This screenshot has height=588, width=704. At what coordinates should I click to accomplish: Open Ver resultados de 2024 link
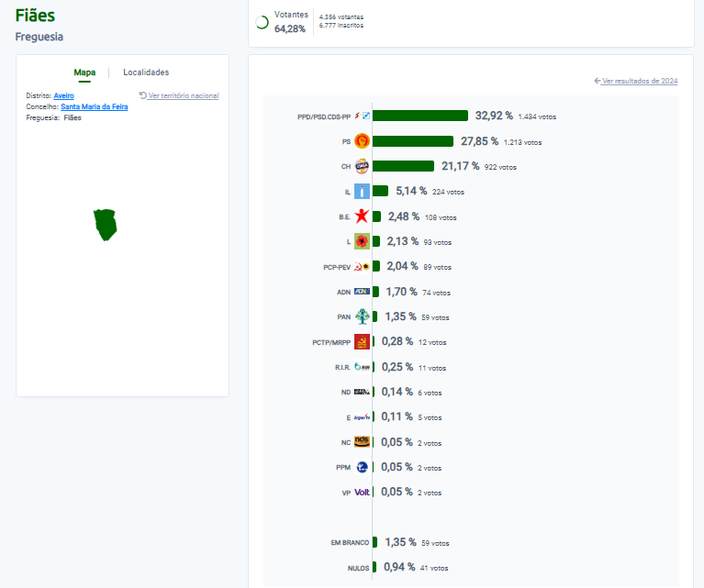(x=640, y=81)
